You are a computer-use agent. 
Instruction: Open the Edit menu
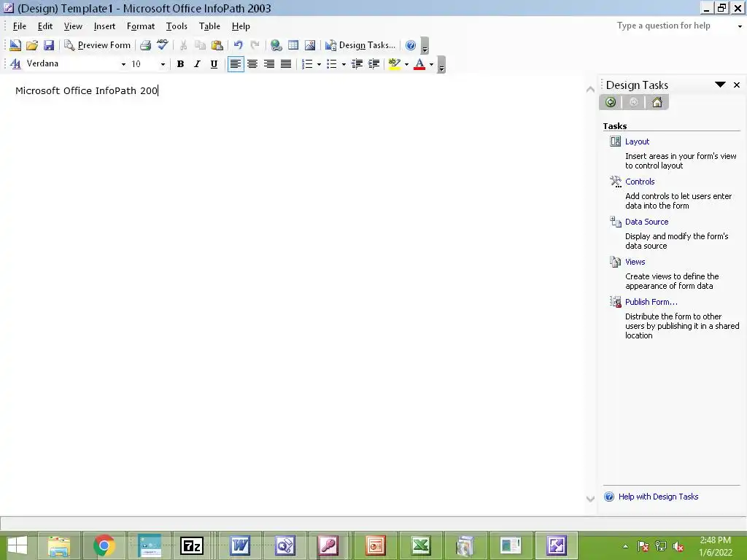(45, 26)
